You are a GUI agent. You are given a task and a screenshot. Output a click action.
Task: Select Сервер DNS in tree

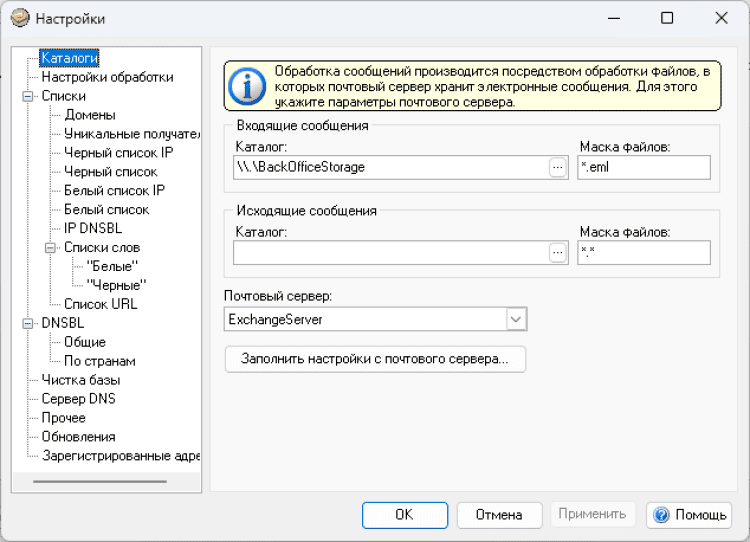[78, 399]
